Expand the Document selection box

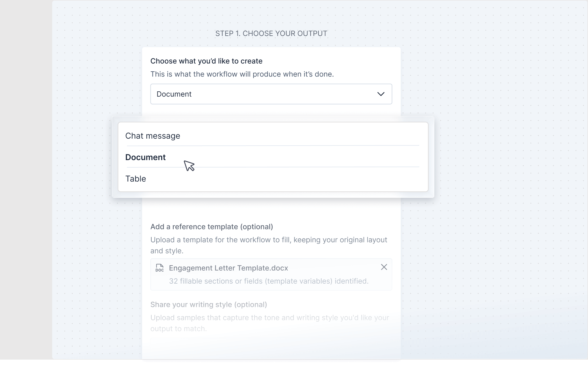271,94
